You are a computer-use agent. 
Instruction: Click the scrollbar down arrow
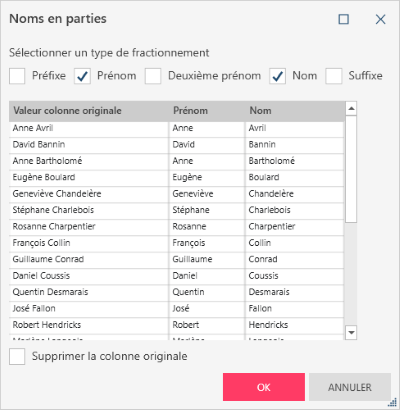351,332
